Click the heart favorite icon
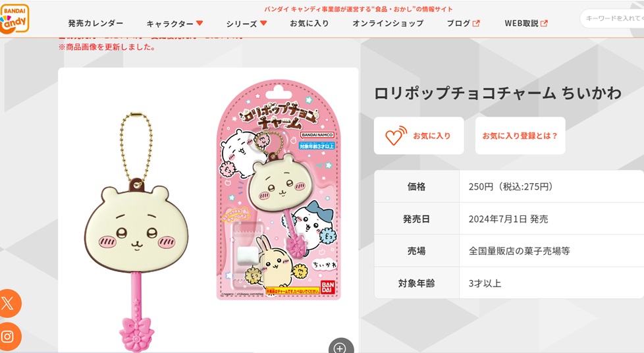 pos(396,136)
